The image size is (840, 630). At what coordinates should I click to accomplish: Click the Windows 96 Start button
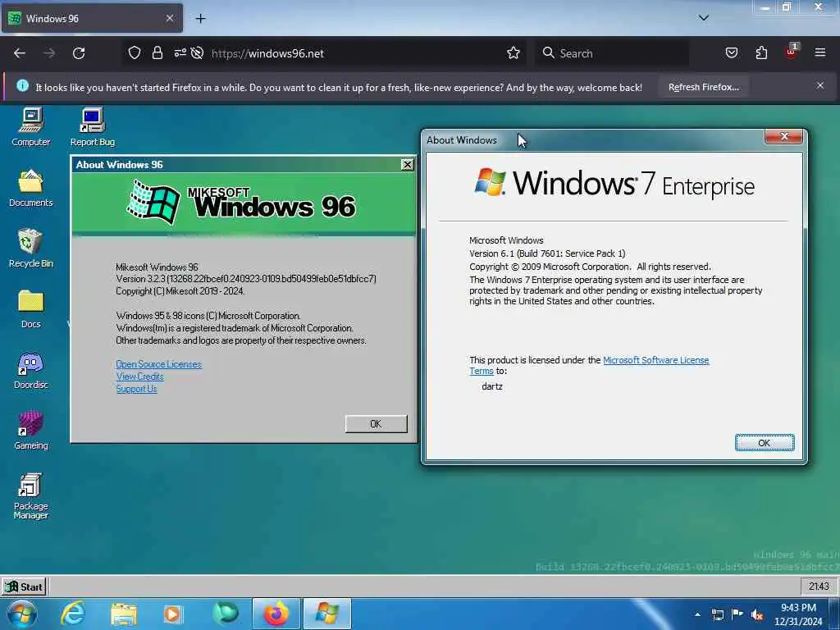(24, 587)
